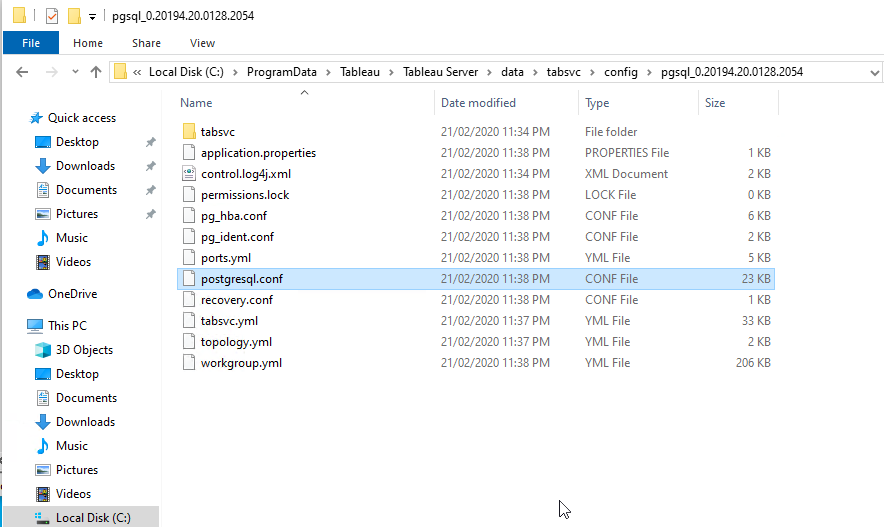Open the Customize Quick Access Toolbar dropdown

click(x=92, y=17)
